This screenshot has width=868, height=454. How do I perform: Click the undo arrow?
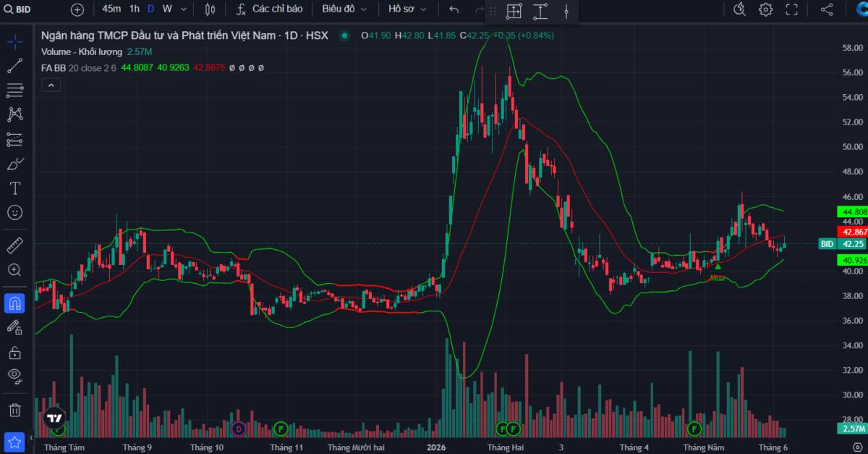[x=454, y=9]
